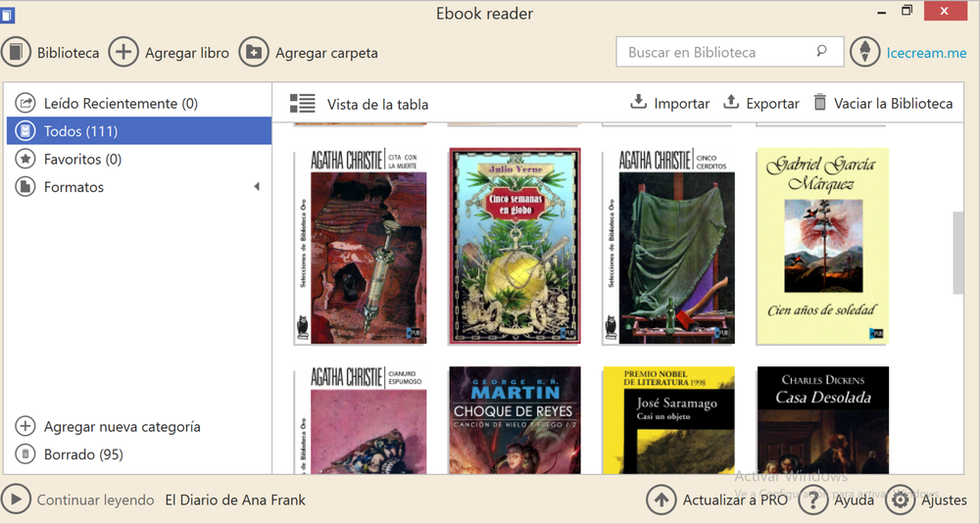Click the Agregar libro plus icon
This screenshot has width=980, height=524.
click(x=123, y=52)
